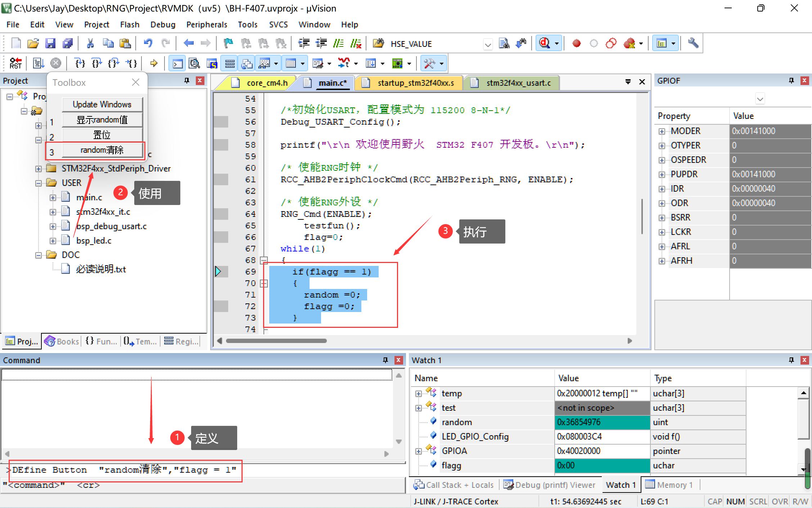Open Toolbox via wrench-hammer icon
Image resolution: width=812 pixels, height=508 pixels.
(429, 63)
